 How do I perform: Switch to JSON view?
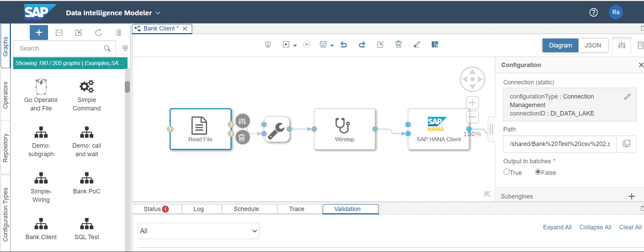pyautogui.click(x=593, y=45)
